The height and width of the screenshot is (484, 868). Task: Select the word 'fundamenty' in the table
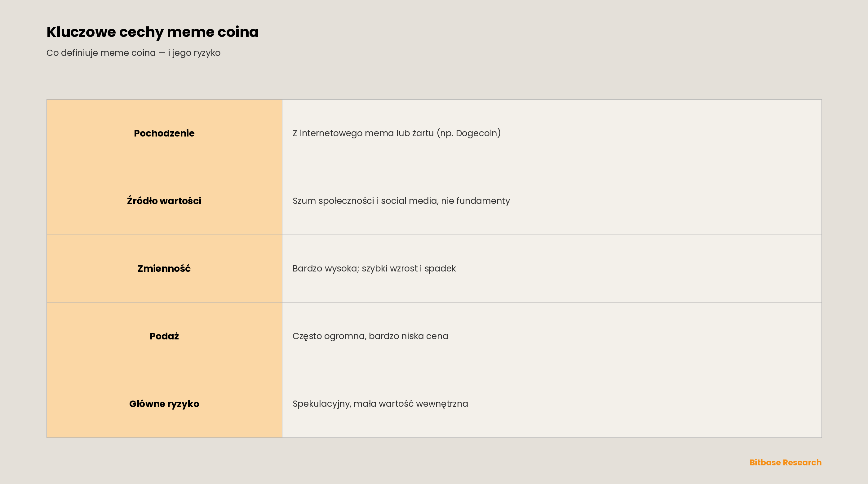(x=483, y=201)
